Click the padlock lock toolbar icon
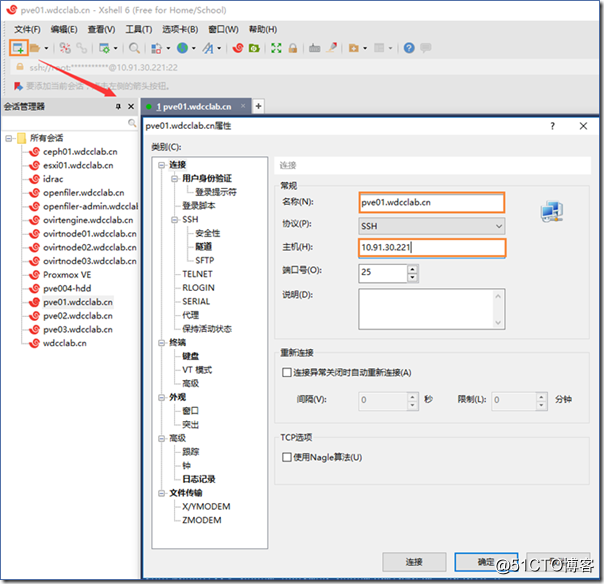This screenshot has height=584, width=604. pyautogui.click(x=293, y=48)
